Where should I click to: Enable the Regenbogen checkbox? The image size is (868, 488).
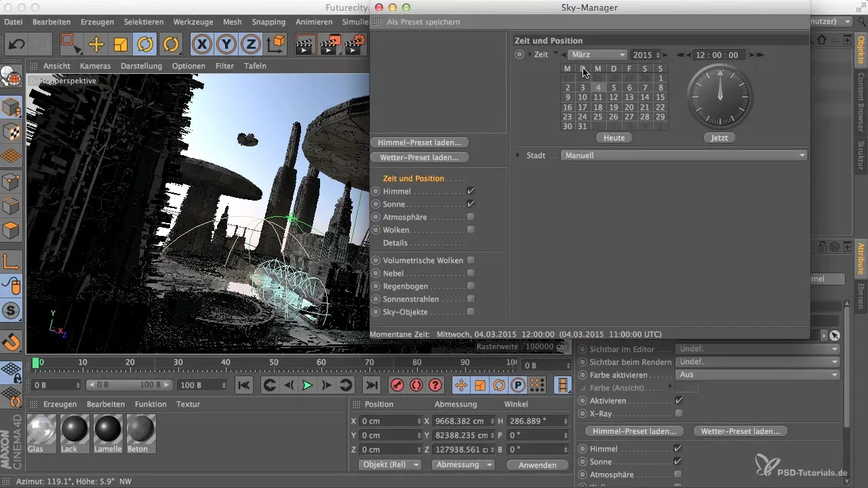pos(471,286)
